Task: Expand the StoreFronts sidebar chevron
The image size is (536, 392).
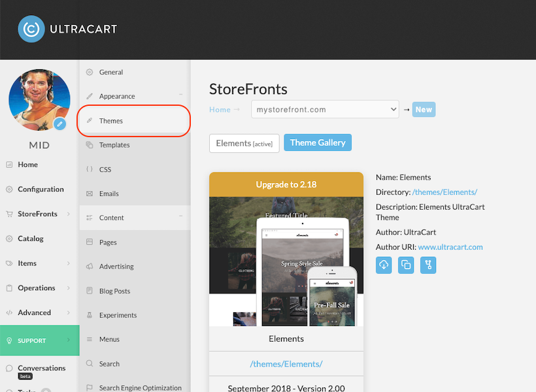Action: click(69, 214)
